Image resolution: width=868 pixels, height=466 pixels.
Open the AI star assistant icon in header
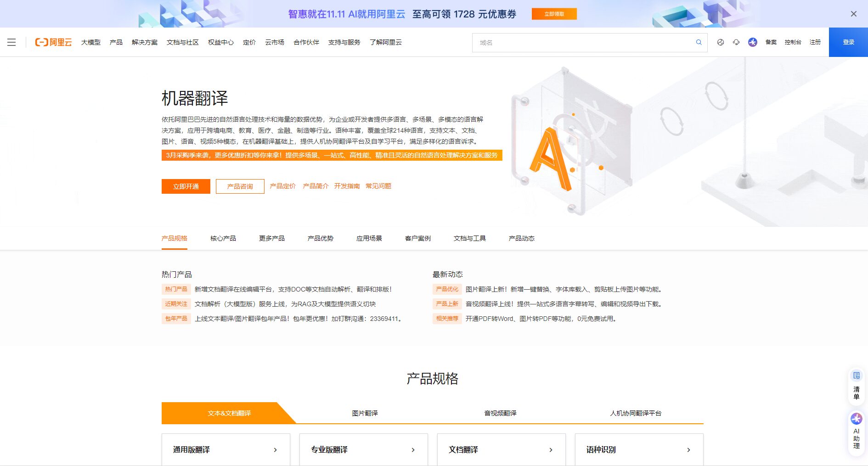click(752, 42)
